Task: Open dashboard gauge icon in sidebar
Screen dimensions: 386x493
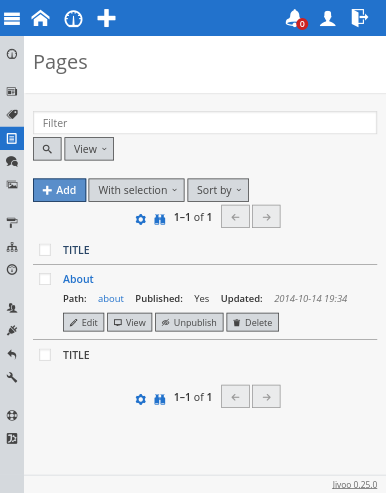Action: click(x=12, y=54)
